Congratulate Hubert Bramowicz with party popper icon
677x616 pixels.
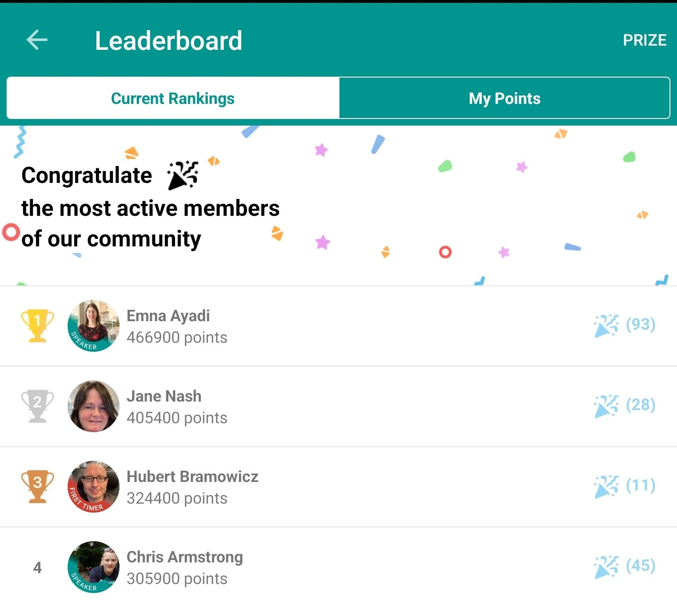pos(606,486)
